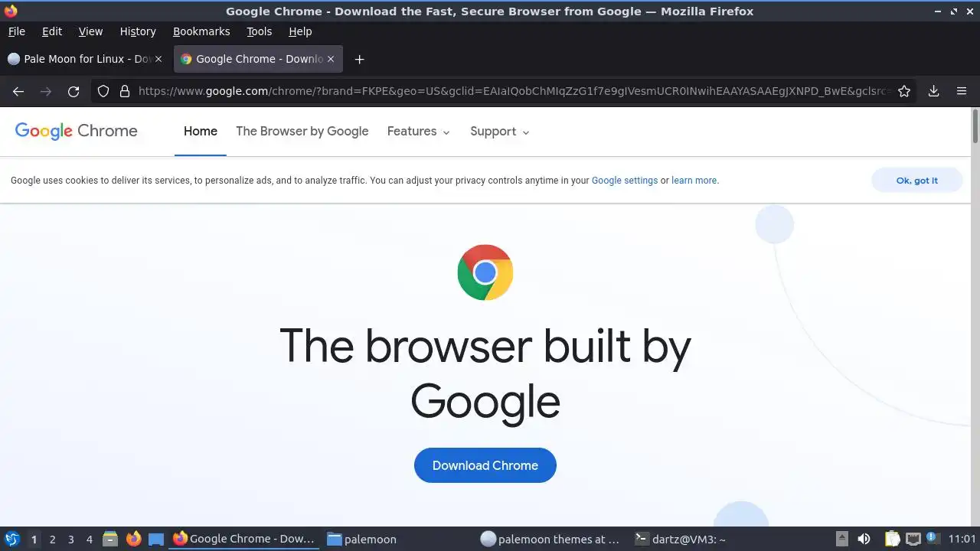Click the Download Chrome button

[x=485, y=465]
